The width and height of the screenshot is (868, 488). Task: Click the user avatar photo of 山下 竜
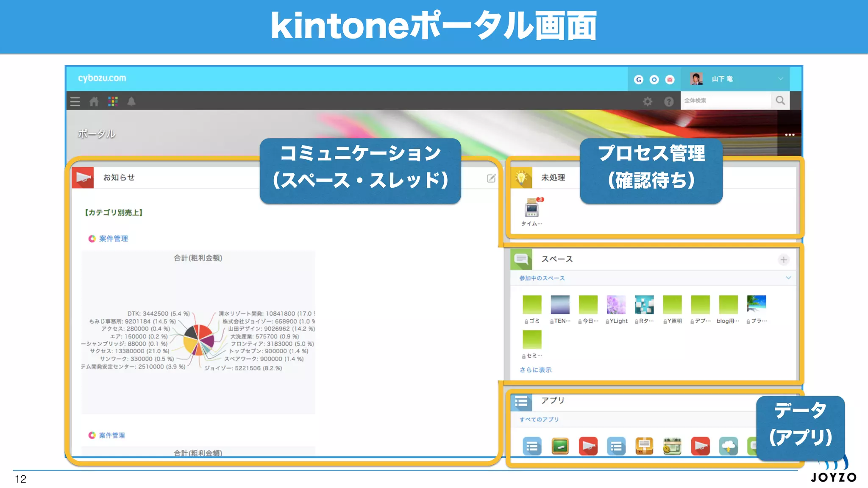696,79
